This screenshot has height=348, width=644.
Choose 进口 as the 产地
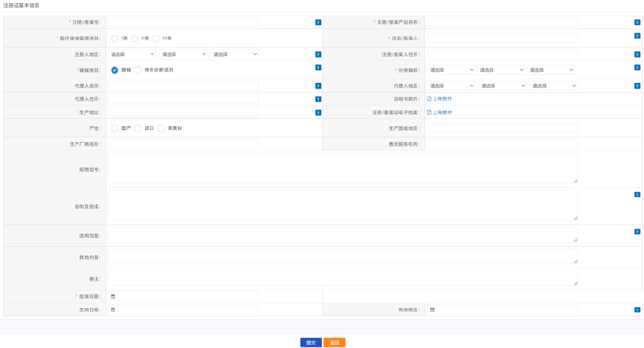tap(138, 128)
